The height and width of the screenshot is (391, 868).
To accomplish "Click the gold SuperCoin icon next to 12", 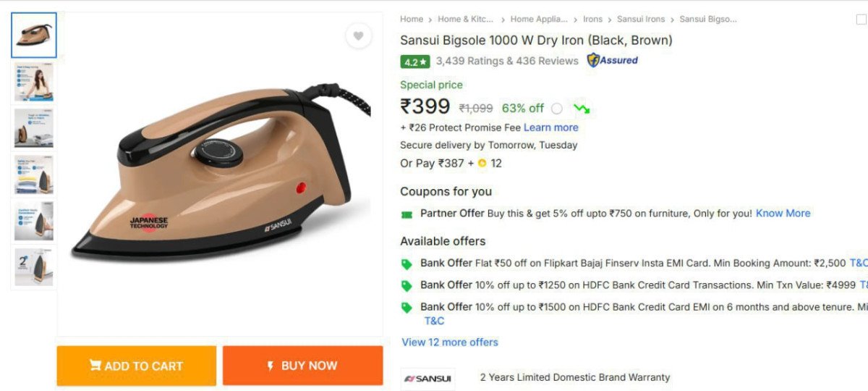I will pyautogui.click(x=482, y=164).
